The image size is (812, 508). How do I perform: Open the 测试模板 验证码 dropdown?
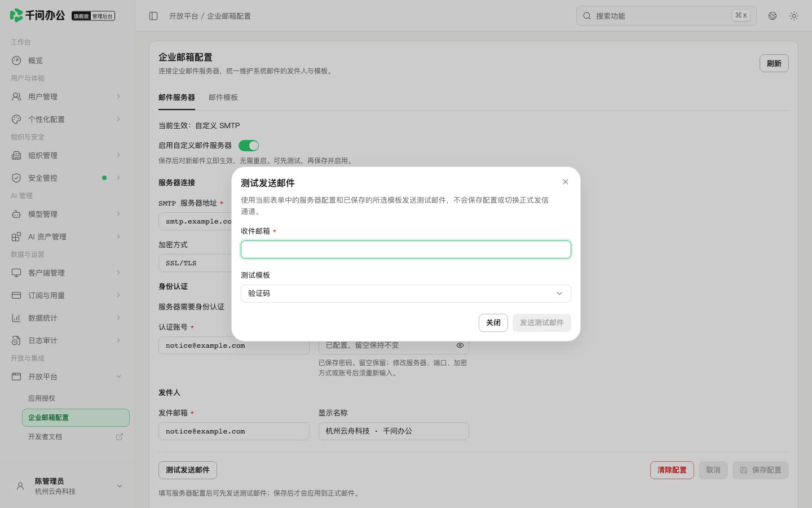pyautogui.click(x=406, y=294)
